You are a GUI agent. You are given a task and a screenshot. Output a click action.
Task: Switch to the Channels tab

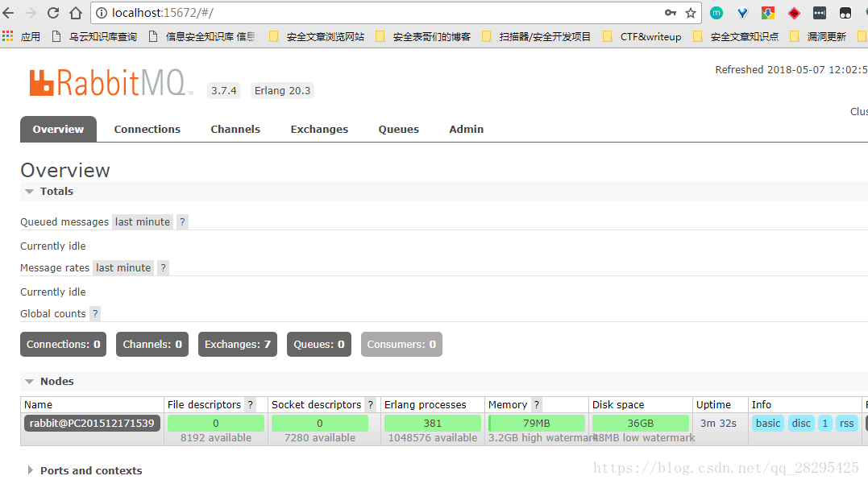235,129
